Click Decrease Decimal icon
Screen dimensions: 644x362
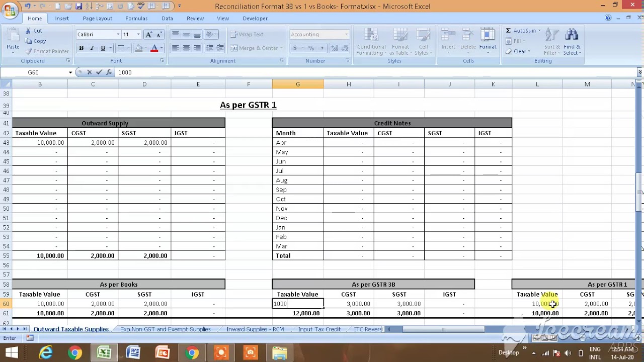345,48
